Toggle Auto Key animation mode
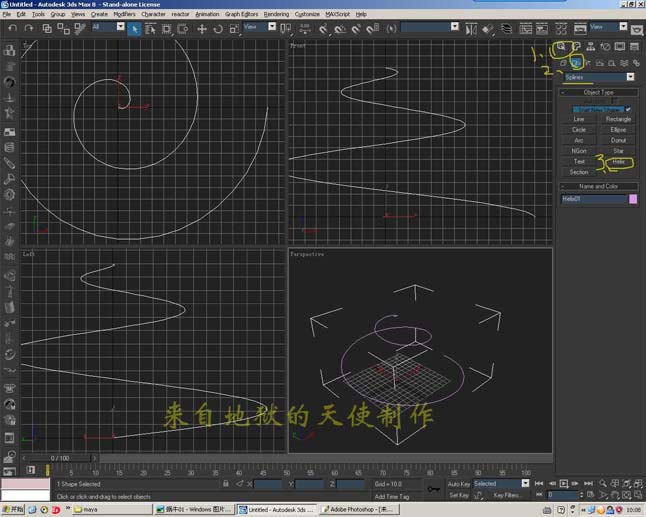646x517 pixels. (x=459, y=484)
